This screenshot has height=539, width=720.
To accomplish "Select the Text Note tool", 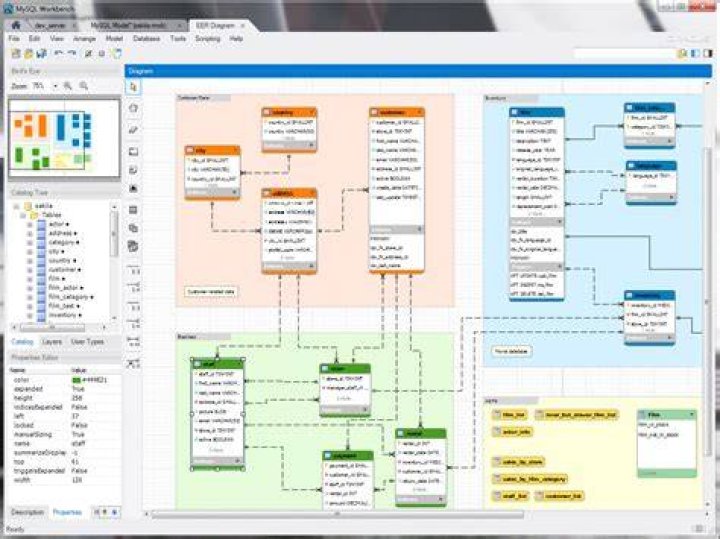I will point(133,170).
